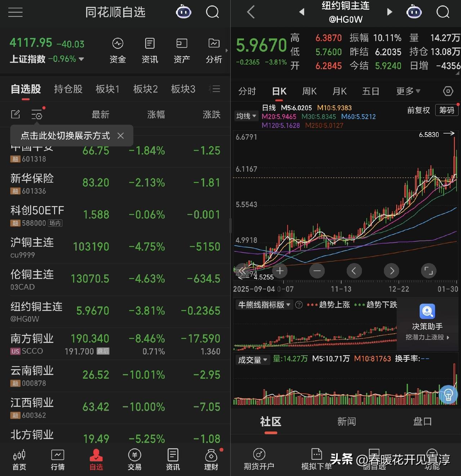Open the hamburger menu in 同花顺自选
Image resolution: width=461 pixels, height=476 pixels.
(x=15, y=12)
